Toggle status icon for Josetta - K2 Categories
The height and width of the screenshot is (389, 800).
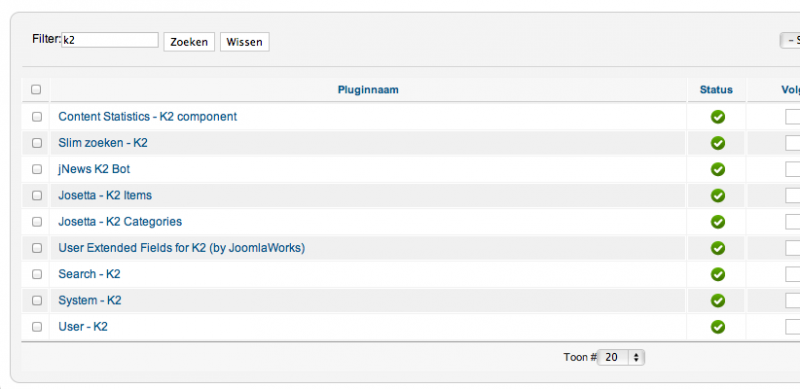click(718, 222)
